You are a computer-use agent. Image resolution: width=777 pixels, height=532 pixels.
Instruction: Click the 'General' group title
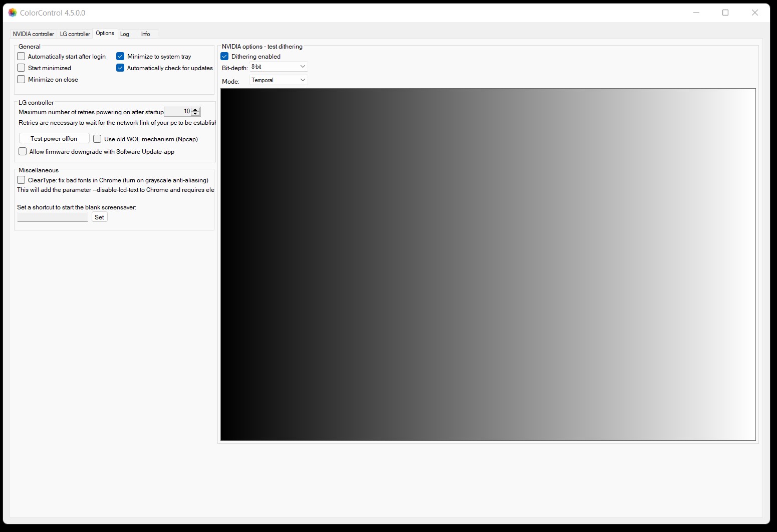[30, 47]
